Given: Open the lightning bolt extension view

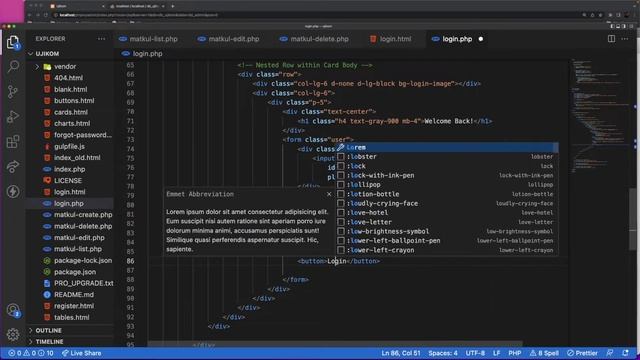Looking at the screenshot, I should 13,191.
